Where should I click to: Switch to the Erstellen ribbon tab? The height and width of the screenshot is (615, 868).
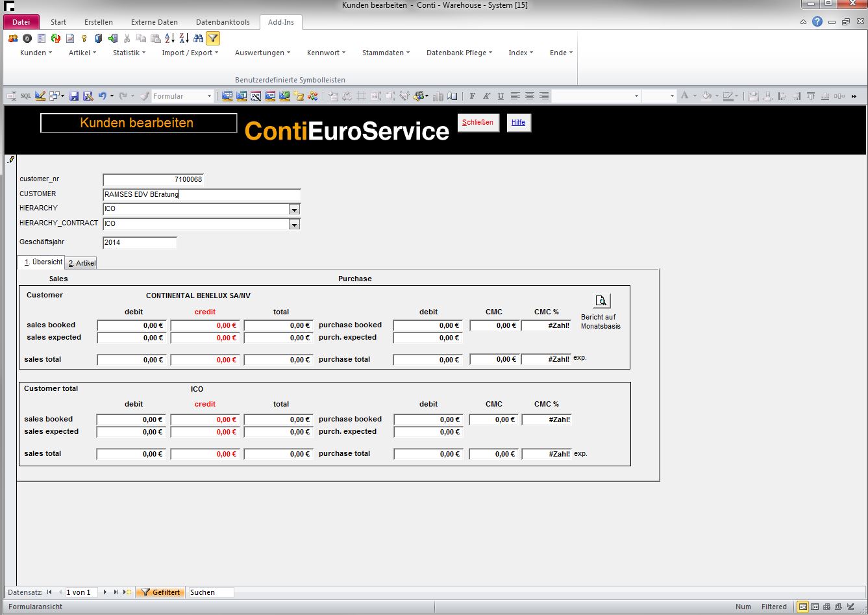99,22
